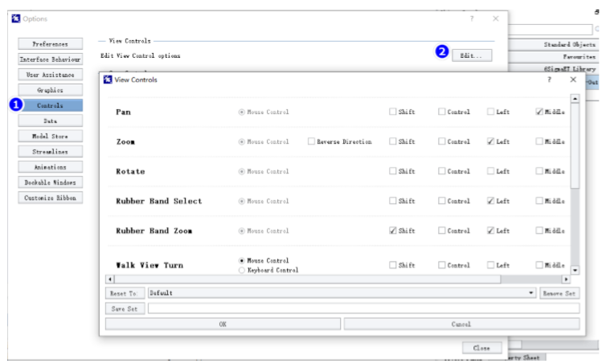
Task: Close the View Controls dialog with X
Action: [573, 80]
